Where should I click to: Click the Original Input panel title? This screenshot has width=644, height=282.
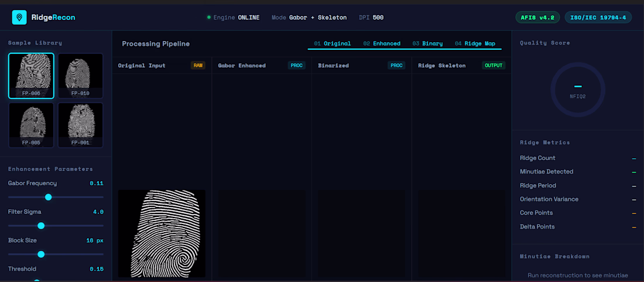[x=142, y=65]
